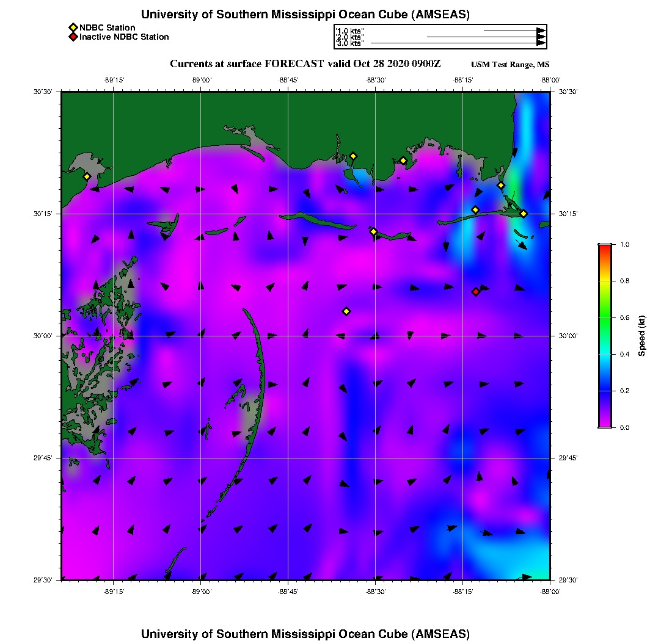Viewport: 672px width, 641px height.
Task: Click the NDBC Station legend text
Action: [108, 27]
